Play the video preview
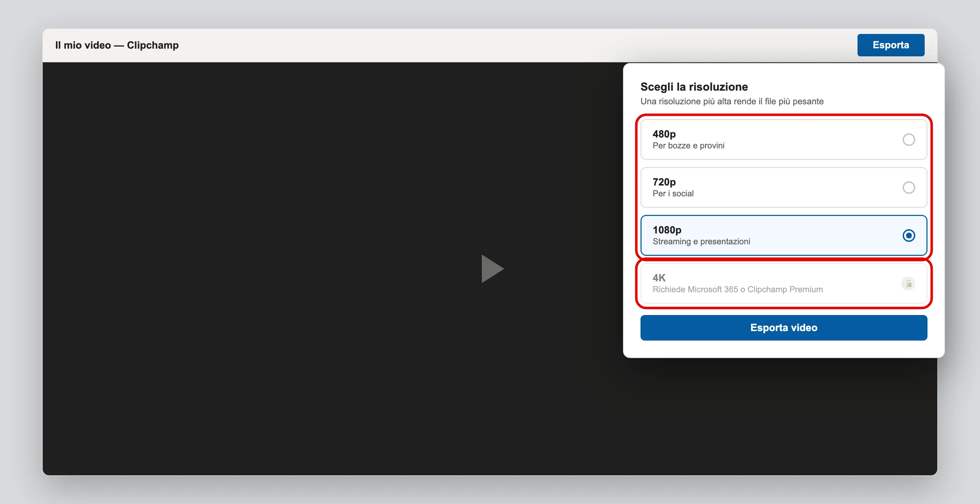The height and width of the screenshot is (504, 980). [492, 269]
